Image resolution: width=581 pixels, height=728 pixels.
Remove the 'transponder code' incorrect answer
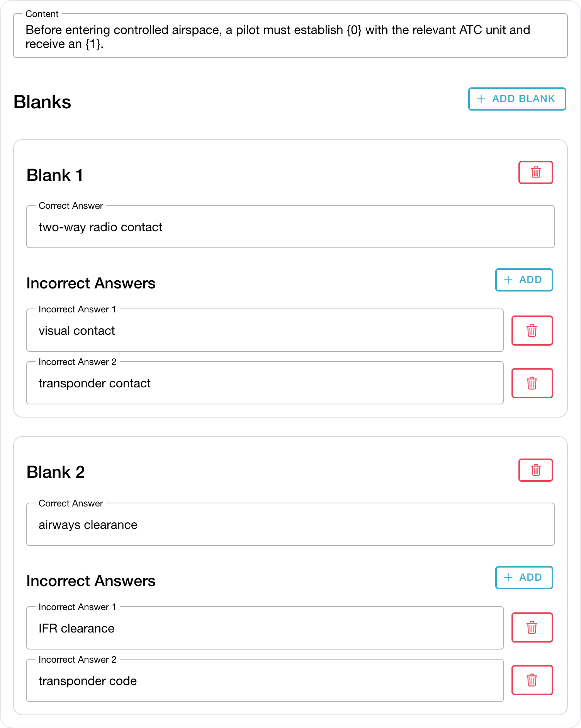tap(532, 680)
